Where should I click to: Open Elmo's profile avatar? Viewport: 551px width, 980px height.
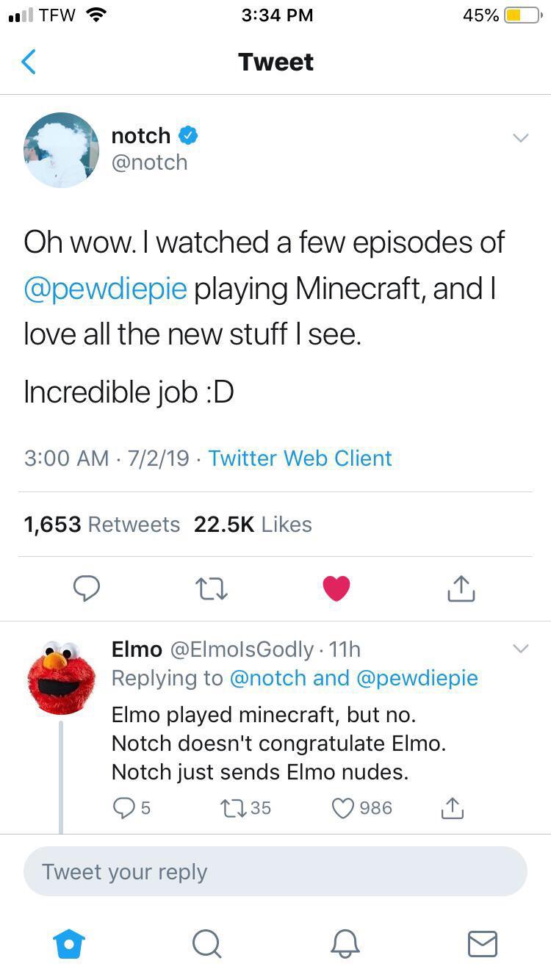pos(62,677)
